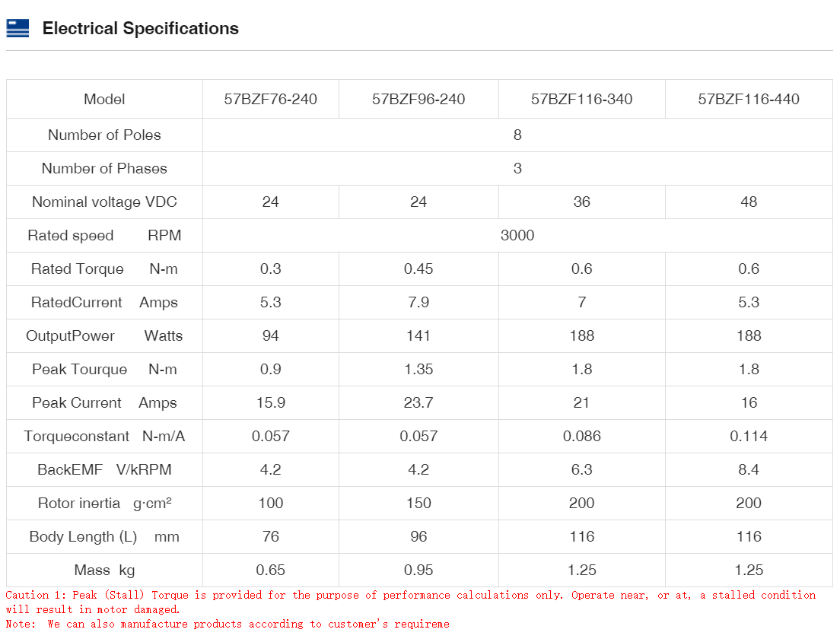Click the 3000 rated speed value
The width and height of the screenshot is (840, 642).
click(517, 235)
